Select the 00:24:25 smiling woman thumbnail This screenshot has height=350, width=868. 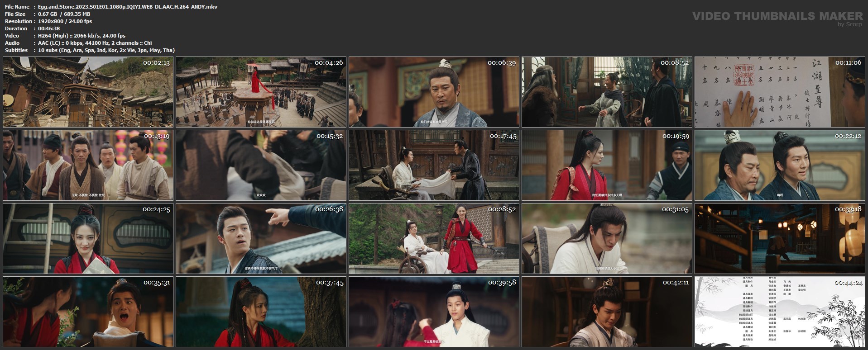point(88,239)
